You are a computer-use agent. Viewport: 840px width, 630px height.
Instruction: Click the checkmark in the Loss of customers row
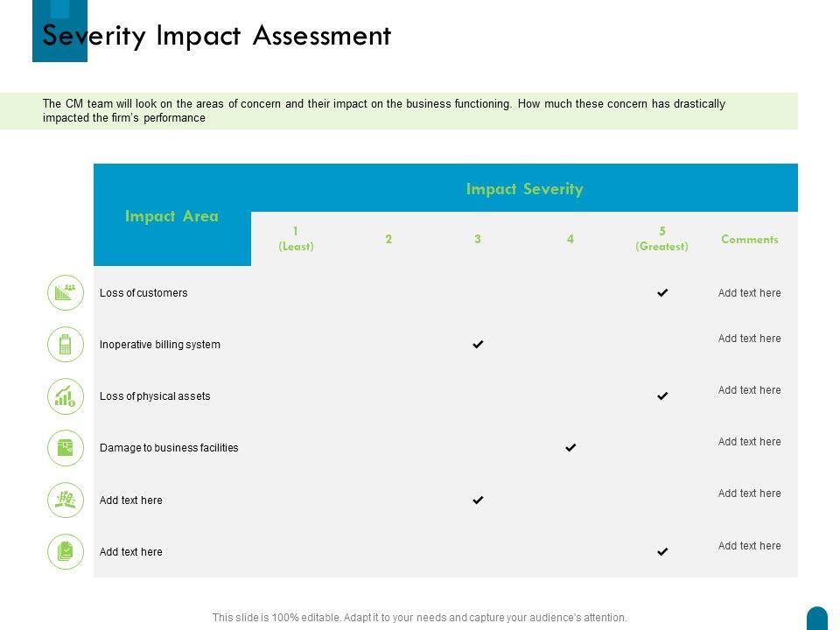click(662, 293)
